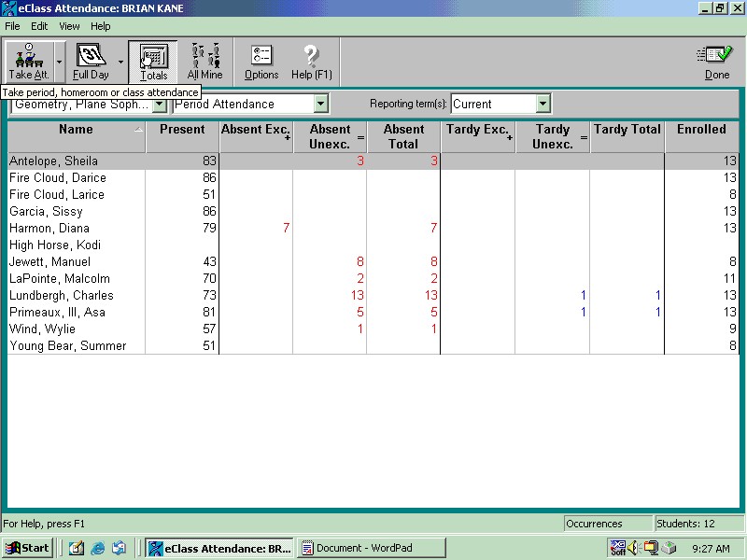This screenshot has width=747, height=560.
Task: Open the Period Attendance combo box
Action: [320, 105]
